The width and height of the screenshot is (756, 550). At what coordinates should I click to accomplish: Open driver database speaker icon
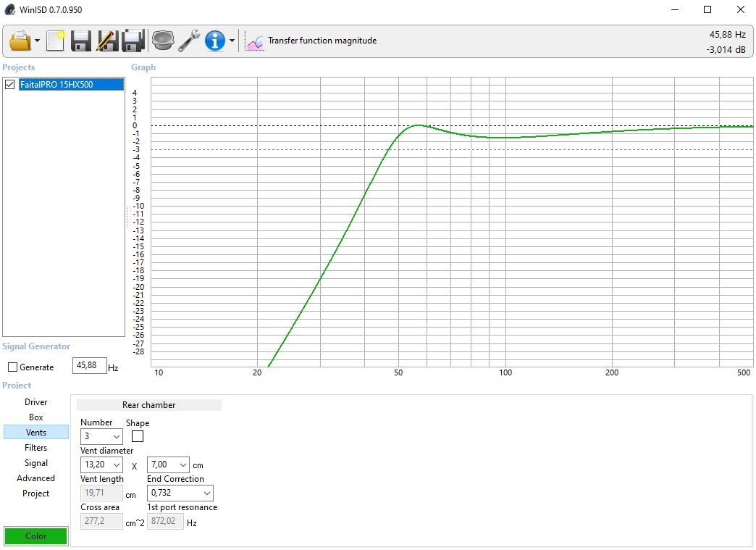click(163, 41)
